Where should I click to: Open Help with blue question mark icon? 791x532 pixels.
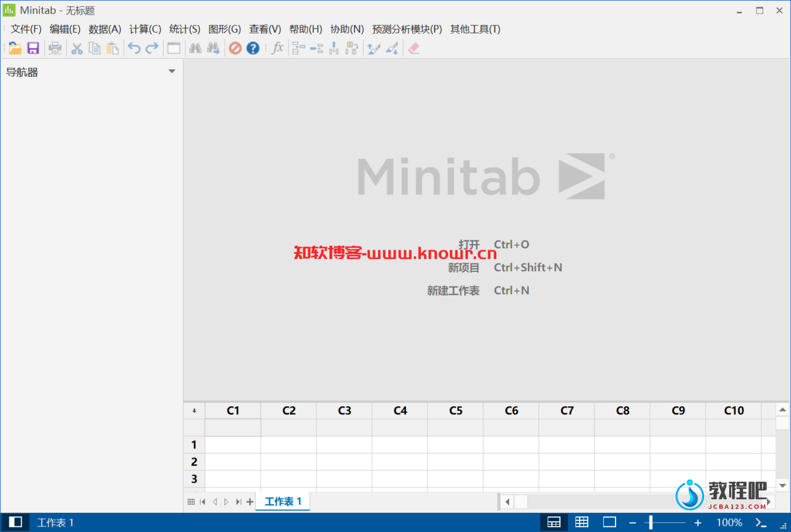[x=253, y=48]
